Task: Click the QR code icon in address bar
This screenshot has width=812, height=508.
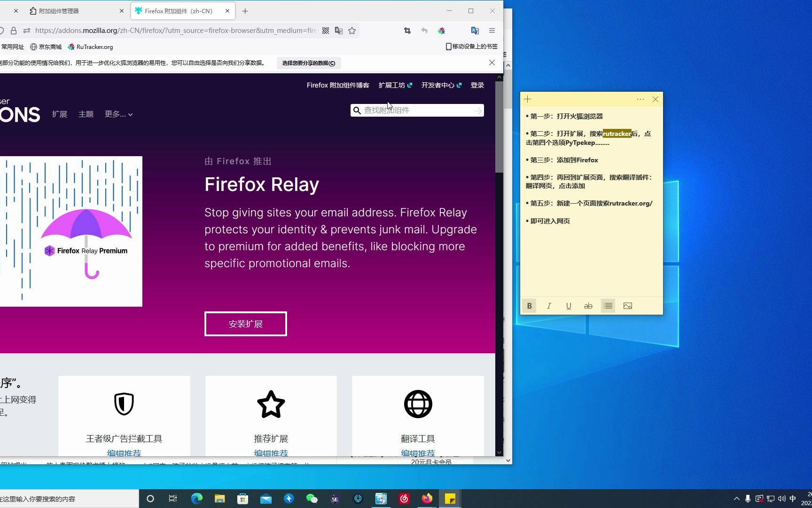Action: [x=326, y=31]
